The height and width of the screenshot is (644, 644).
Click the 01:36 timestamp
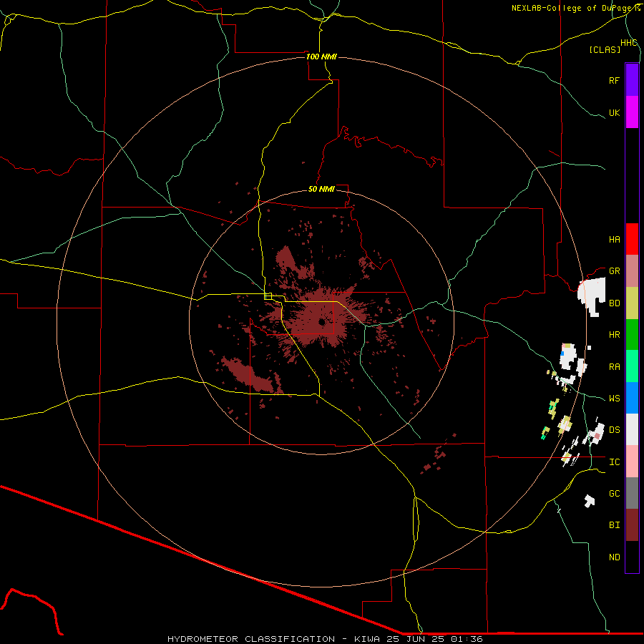(466, 639)
